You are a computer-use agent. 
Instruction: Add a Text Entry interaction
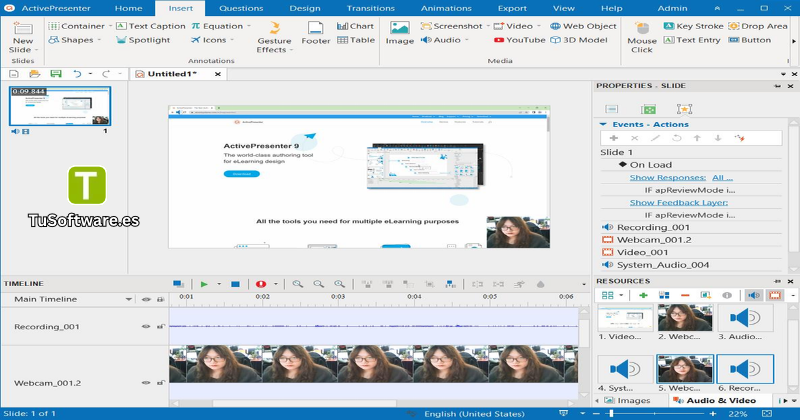pyautogui.click(x=692, y=40)
